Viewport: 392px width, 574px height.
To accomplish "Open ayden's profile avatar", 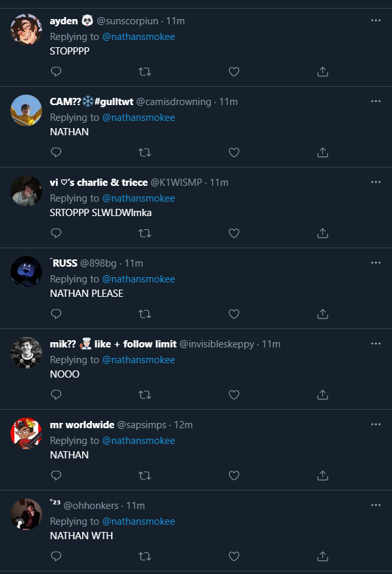I will 26,30.
